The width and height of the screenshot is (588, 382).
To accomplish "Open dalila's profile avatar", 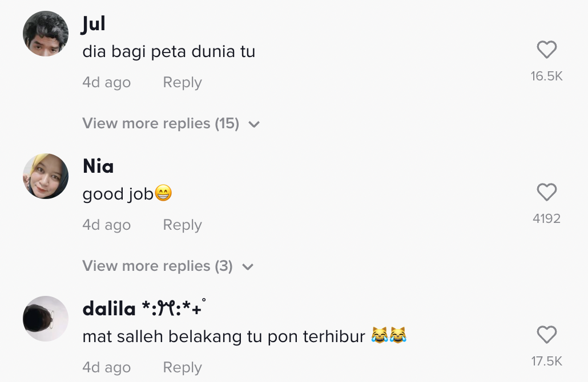I will click(46, 319).
